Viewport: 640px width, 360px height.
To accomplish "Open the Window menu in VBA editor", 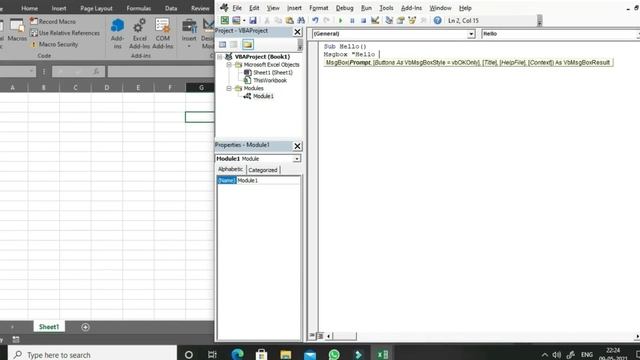I will click(440, 8).
